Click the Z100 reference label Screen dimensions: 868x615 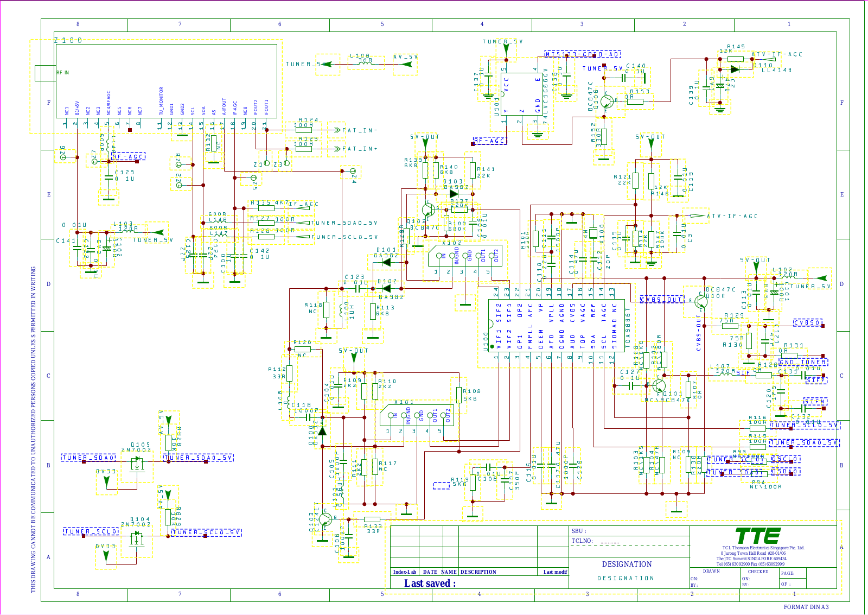click(x=68, y=41)
